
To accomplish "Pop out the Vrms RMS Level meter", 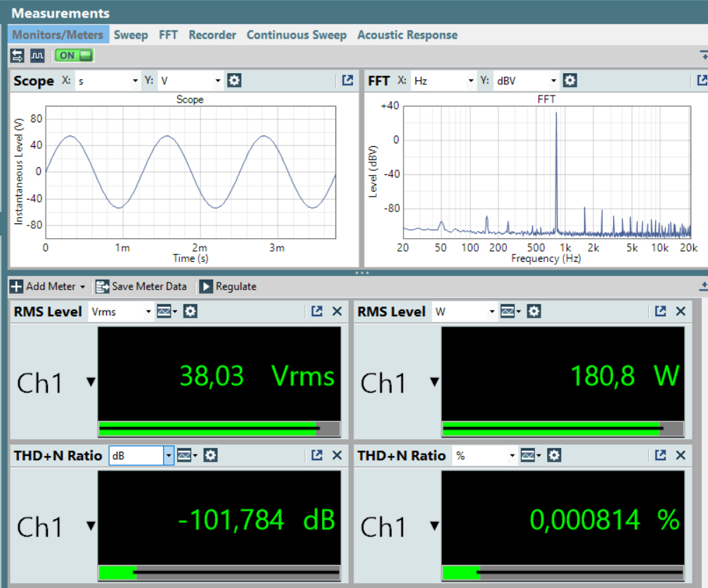I will pyautogui.click(x=317, y=311).
